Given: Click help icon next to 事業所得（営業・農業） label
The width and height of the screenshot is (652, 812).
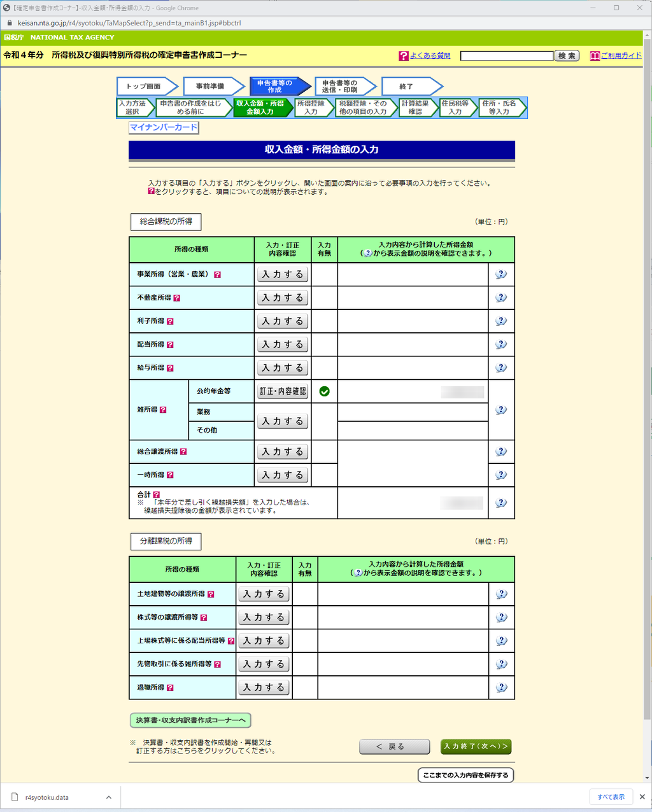Looking at the screenshot, I should point(217,275).
